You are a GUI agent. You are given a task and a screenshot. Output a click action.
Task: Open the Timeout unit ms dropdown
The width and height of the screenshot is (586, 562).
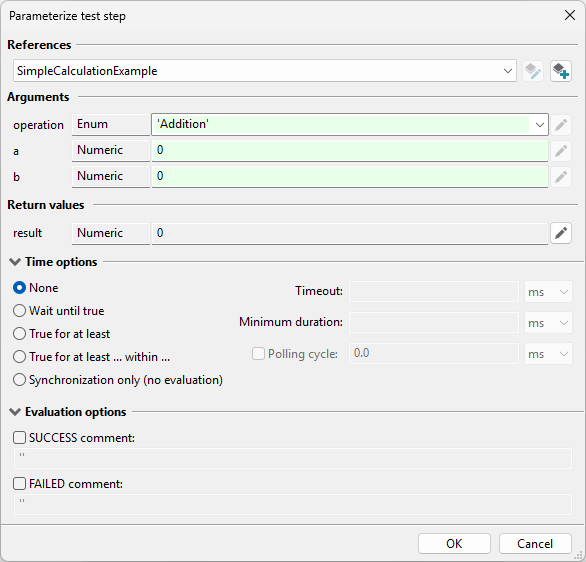[x=548, y=292]
